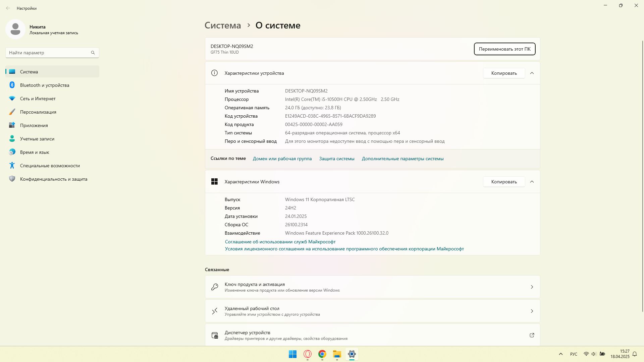Open Дополнительные параметры системы link
The height and width of the screenshot is (362, 644).
click(402, 159)
